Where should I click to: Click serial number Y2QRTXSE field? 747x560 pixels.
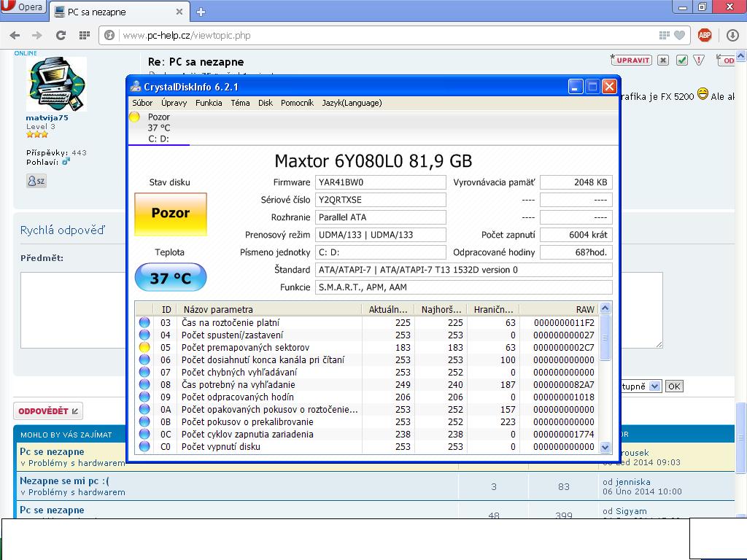(x=380, y=200)
